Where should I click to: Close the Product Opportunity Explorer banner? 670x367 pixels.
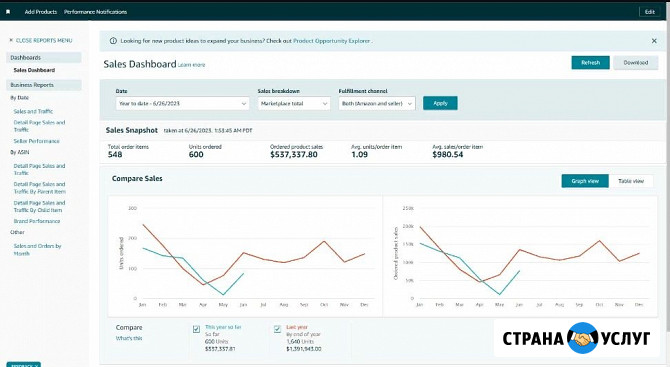pyautogui.click(x=654, y=41)
